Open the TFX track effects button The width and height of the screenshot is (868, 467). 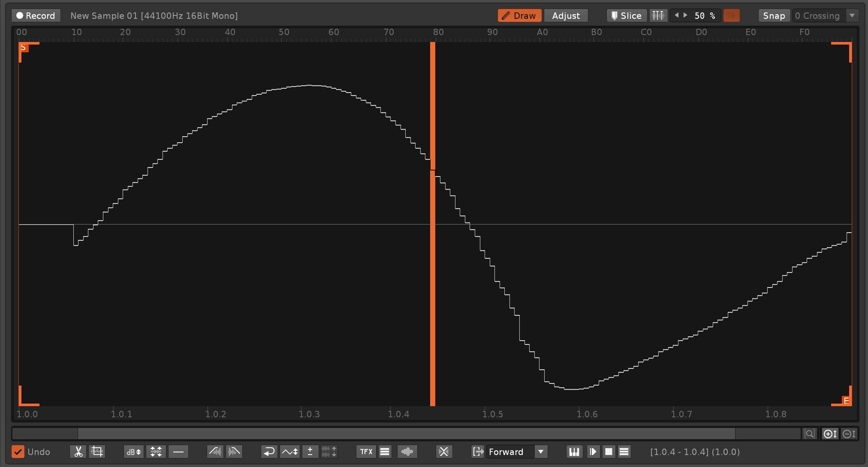(x=366, y=452)
